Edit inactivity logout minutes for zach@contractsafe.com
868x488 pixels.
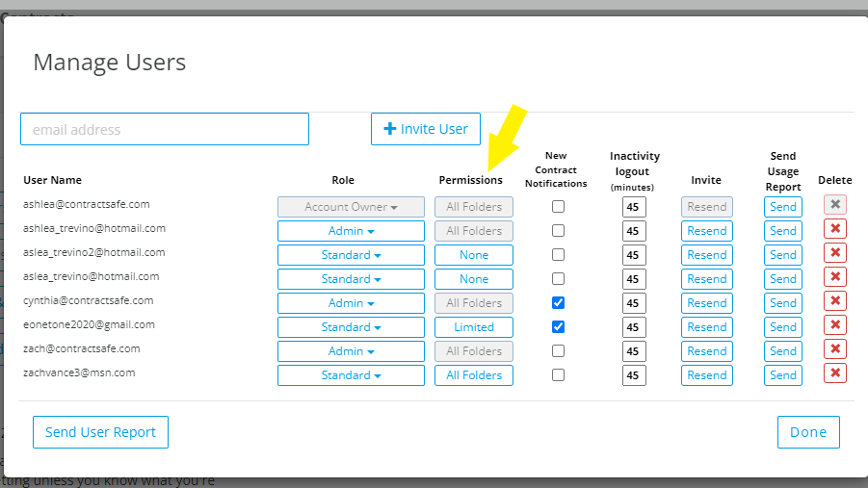tap(633, 351)
